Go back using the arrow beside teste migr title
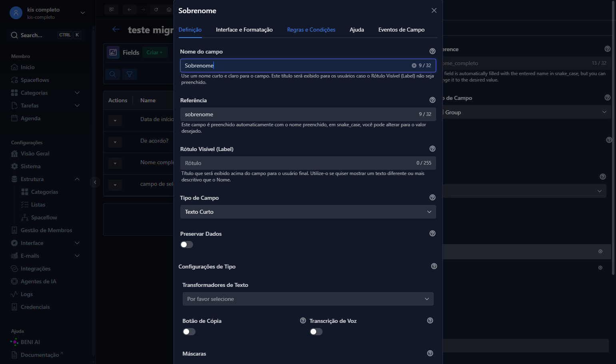Image resolution: width=616 pixels, height=364 pixels. coord(116,29)
